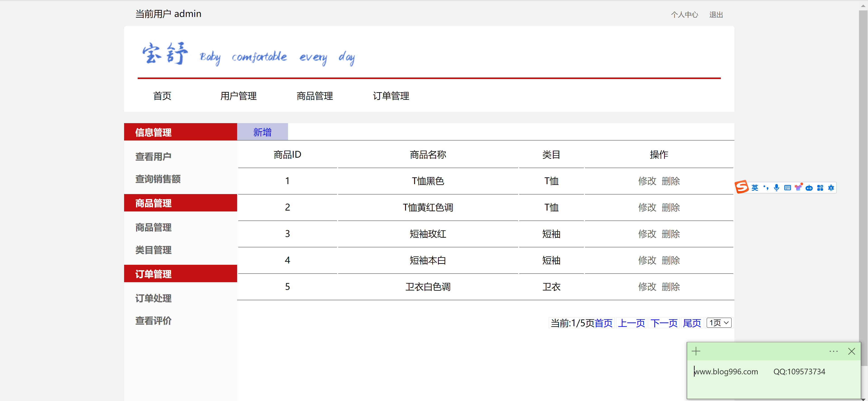Click the Sogou input method logo

[742, 187]
